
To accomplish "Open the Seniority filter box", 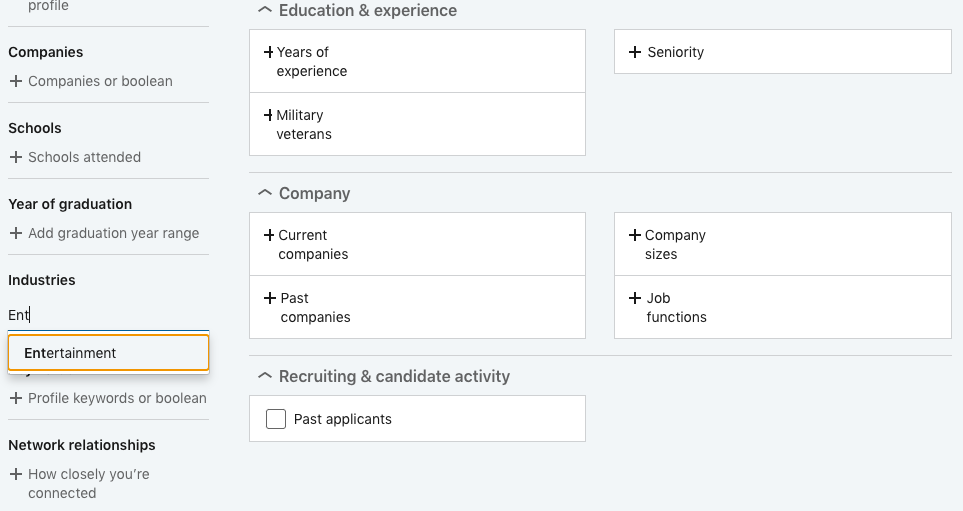I will pos(782,52).
